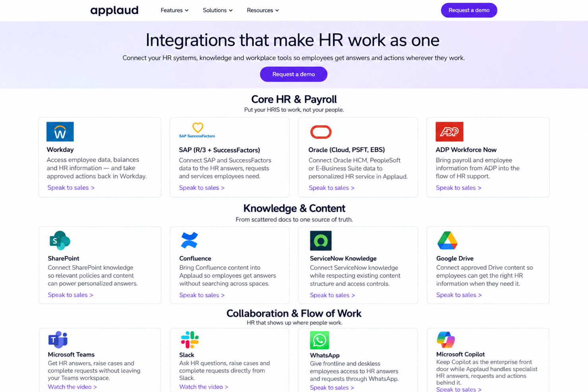The height and width of the screenshot is (392, 588).
Task: Click the Google Drive logo icon
Action: tap(447, 240)
